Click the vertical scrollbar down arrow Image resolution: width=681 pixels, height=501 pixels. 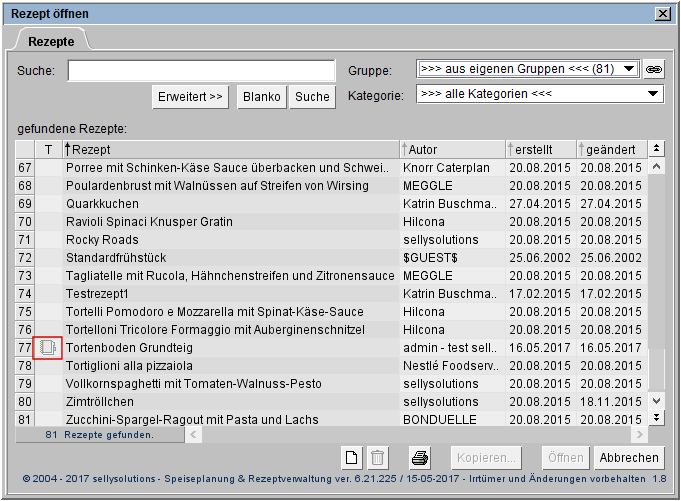click(x=656, y=417)
